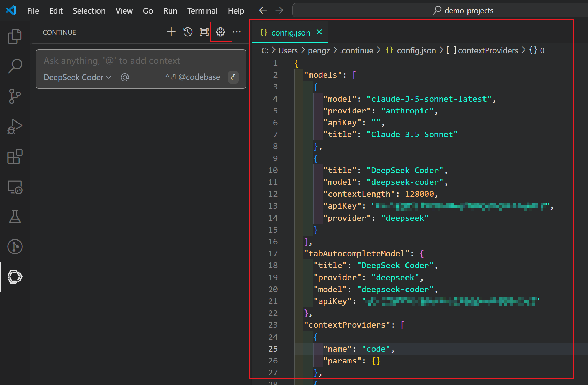Click the CONTINUE panel title

pos(59,32)
